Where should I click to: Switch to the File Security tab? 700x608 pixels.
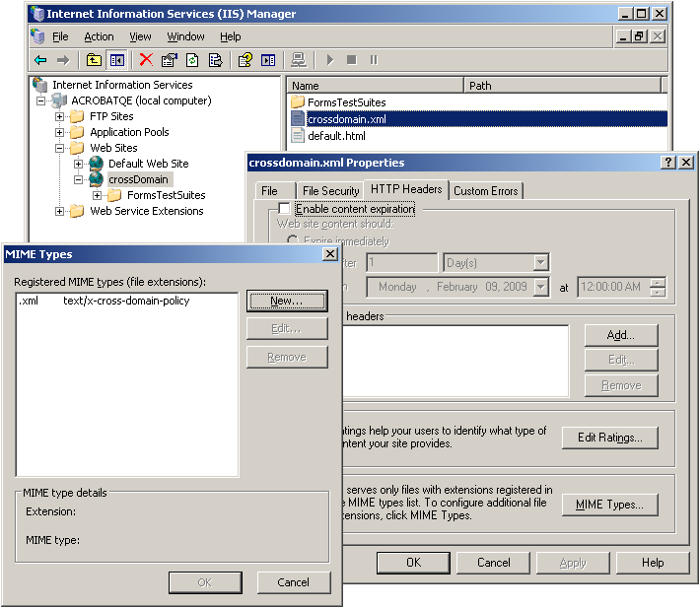[x=330, y=191]
